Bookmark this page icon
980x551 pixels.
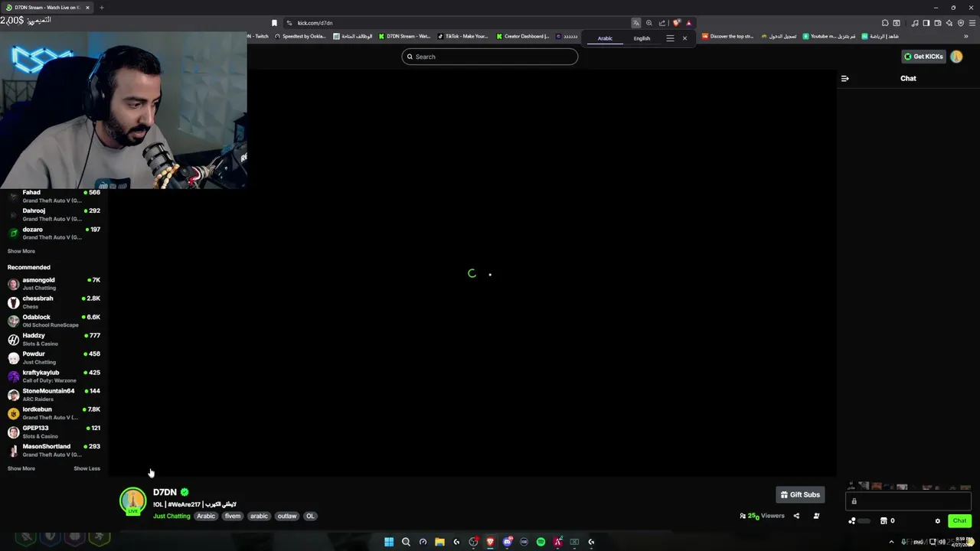point(274,23)
